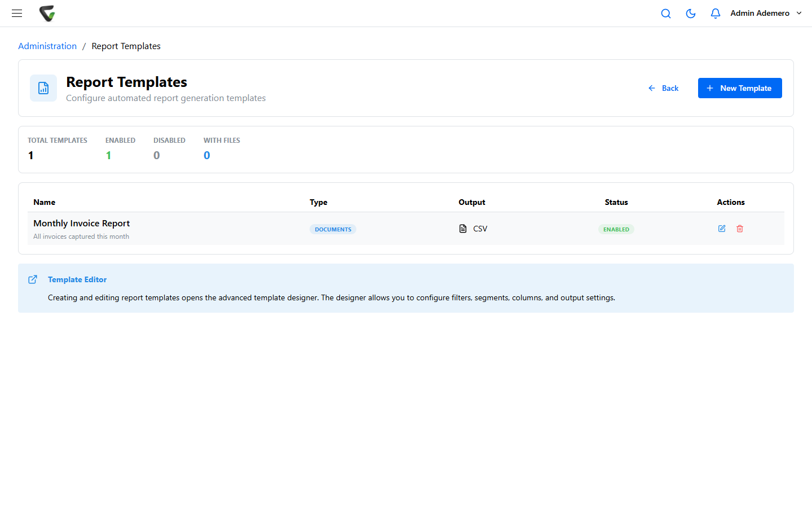This screenshot has height=508, width=812.
Task: Edit the Monthly Invoice Report template
Action: point(722,229)
